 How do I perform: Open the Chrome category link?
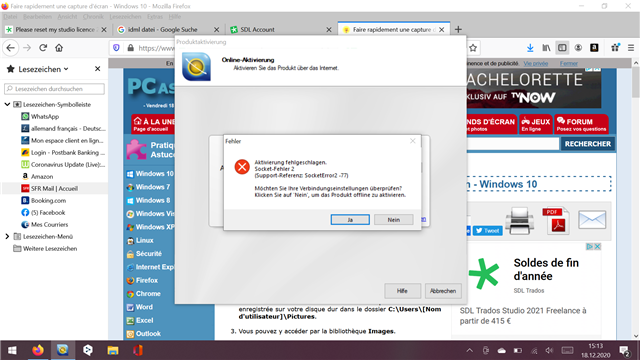tap(148, 293)
